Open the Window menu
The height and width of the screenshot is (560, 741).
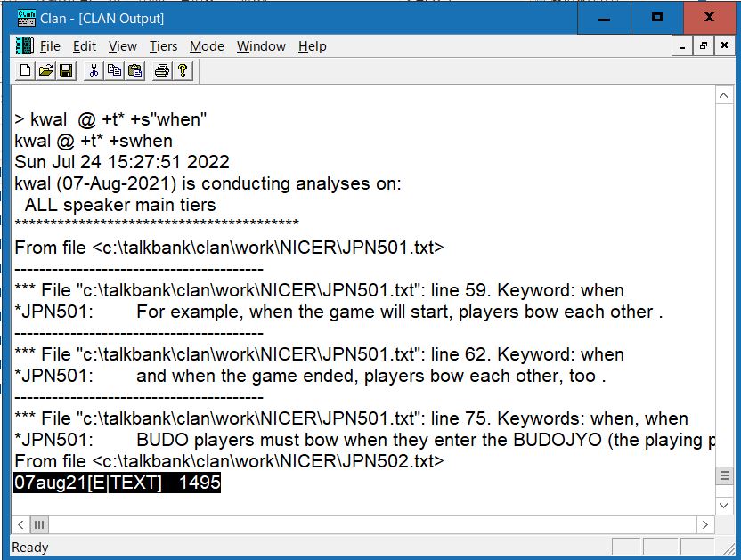261,46
